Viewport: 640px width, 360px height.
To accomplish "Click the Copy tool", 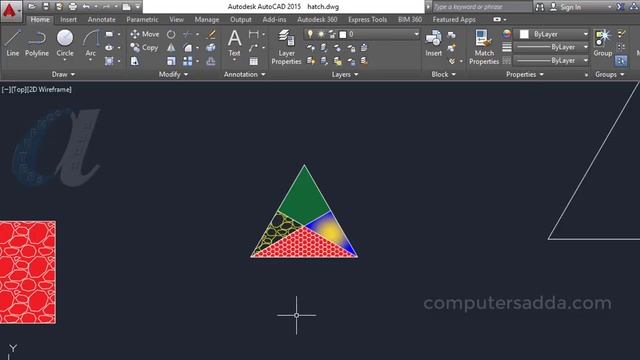I will tap(144, 48).
